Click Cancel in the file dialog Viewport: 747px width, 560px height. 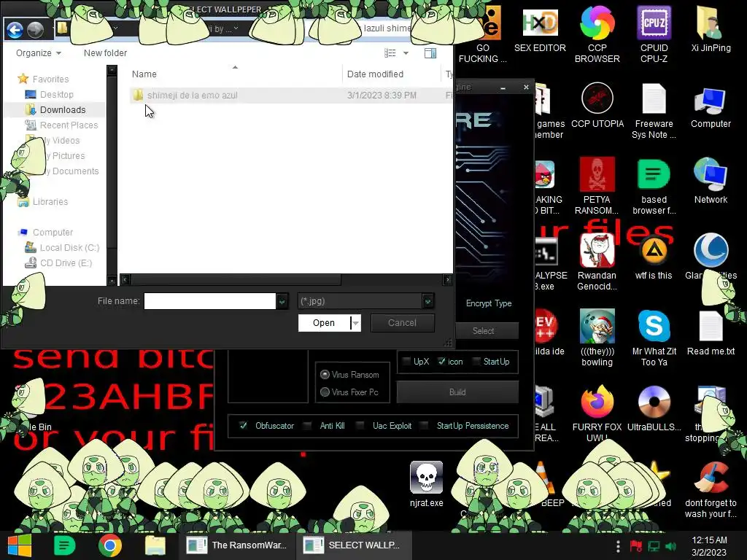point(402,323)
